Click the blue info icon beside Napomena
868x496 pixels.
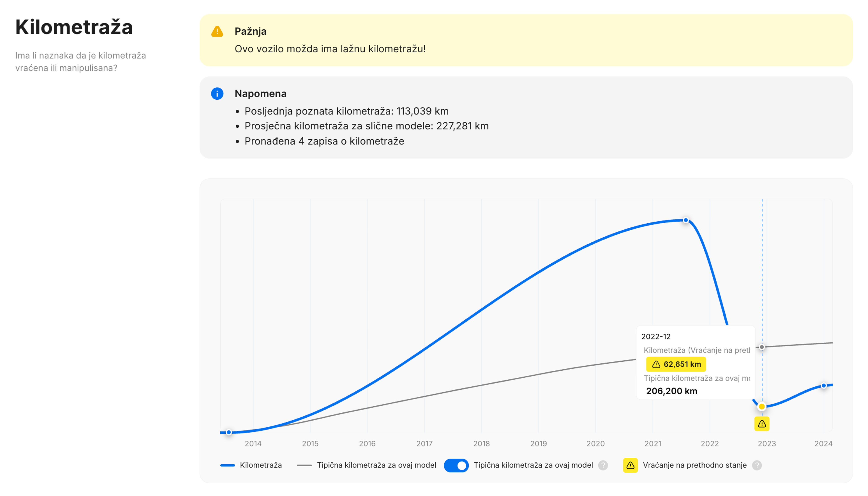pyautogui.click(x=217, y=93)
